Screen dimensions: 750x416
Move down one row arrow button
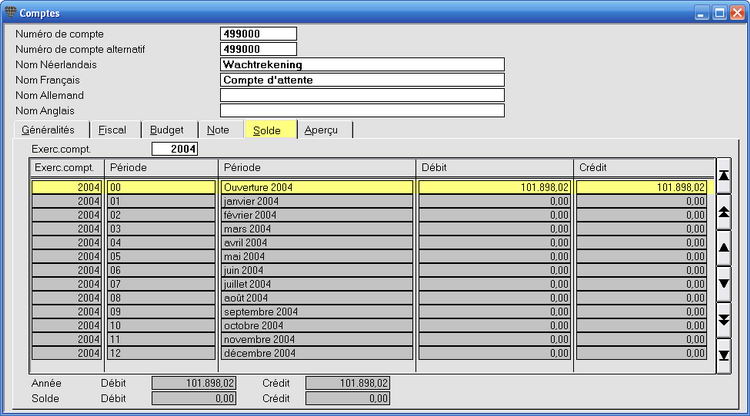click(x=724, y=284)
